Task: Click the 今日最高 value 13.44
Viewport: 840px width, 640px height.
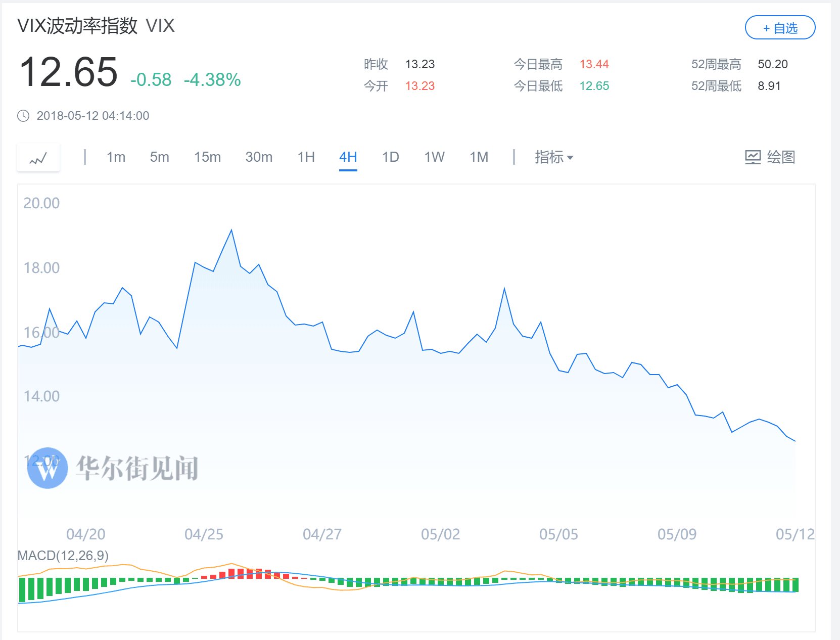Action: click(x=594, y=64)
